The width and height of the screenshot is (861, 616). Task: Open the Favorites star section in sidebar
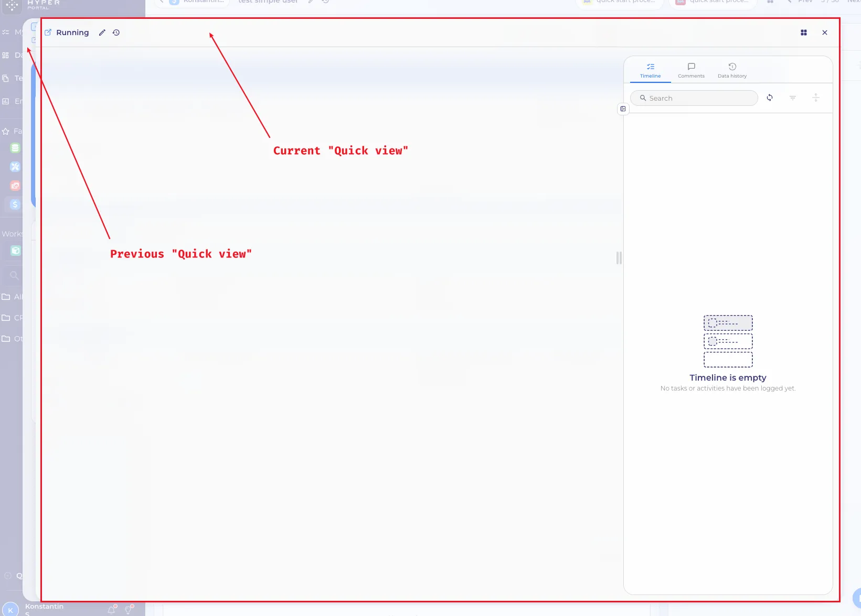click(x=12, y=131)
